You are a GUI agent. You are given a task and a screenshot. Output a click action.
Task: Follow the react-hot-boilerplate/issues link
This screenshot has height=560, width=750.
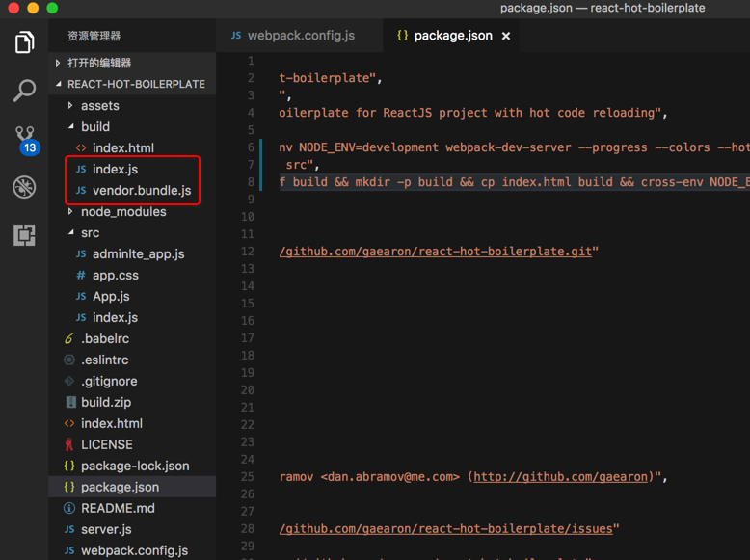[x=445, y=529]
